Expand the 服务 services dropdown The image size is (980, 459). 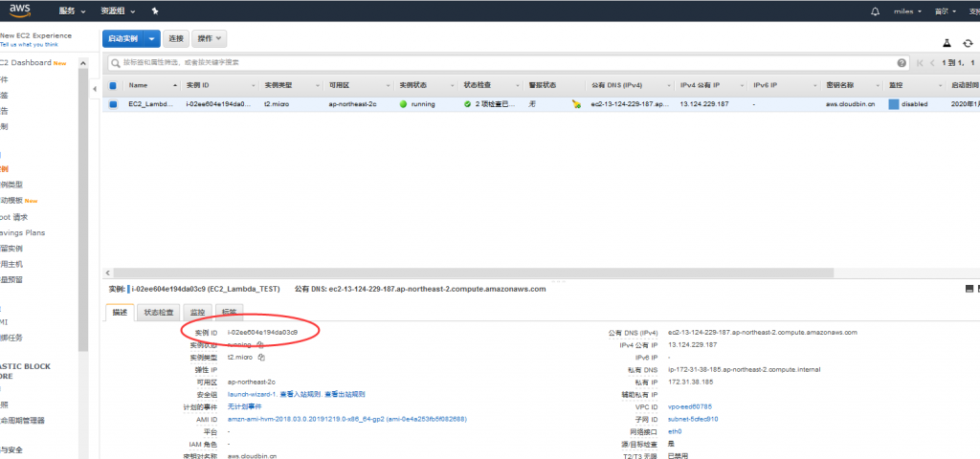pos(70,11)
